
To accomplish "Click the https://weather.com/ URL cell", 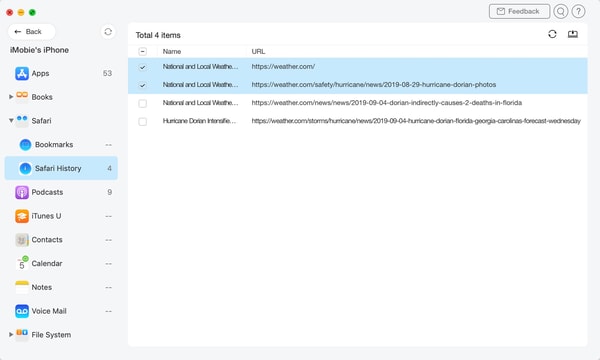I will pos(283,67).
